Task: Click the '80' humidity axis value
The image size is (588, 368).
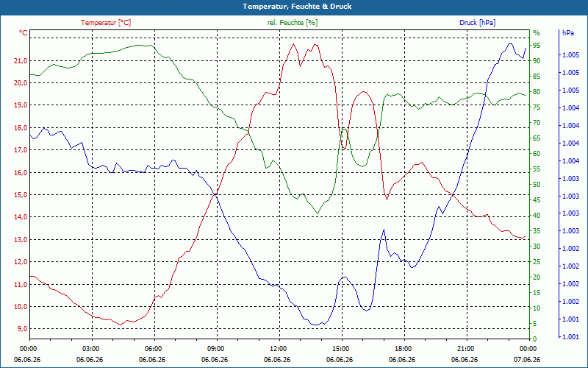Action: pyautogui.click(x=537, y=91)
